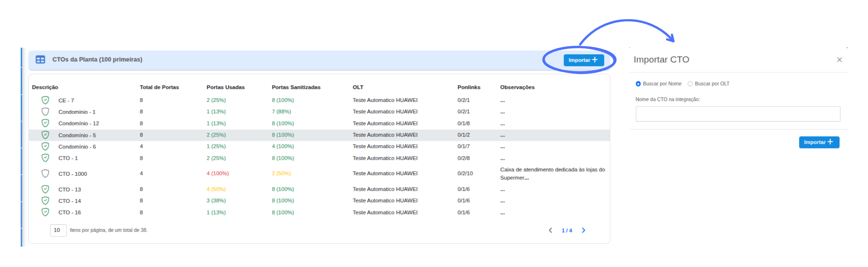Open the CTO - 14 row

pyautogui.click(x=70, y=201)
